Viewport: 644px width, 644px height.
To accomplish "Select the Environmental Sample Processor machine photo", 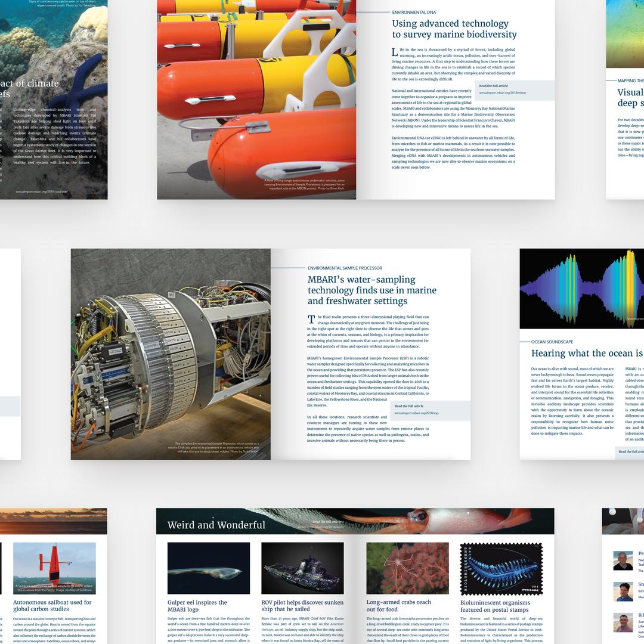I will pyautogui.click(x=171, y=354).
